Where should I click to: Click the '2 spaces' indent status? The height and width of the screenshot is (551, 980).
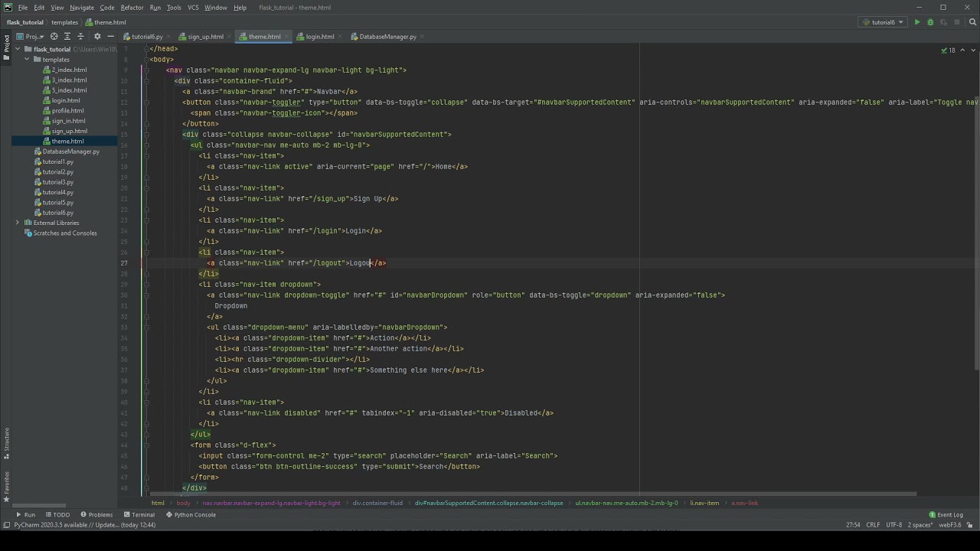[x=920, y=525]
